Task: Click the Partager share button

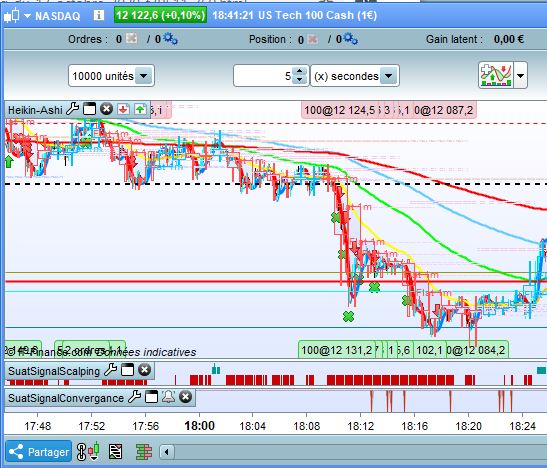Action: (x=39, y=452)
